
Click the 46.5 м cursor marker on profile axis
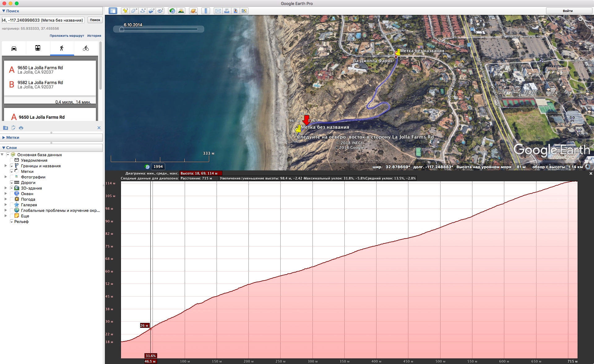point(150,361)
